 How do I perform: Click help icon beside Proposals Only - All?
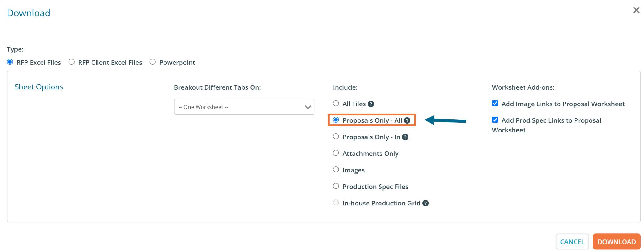pos(407,120)
